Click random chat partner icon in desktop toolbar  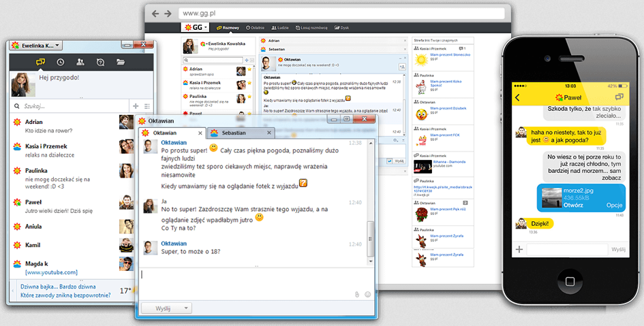[100, 63]
